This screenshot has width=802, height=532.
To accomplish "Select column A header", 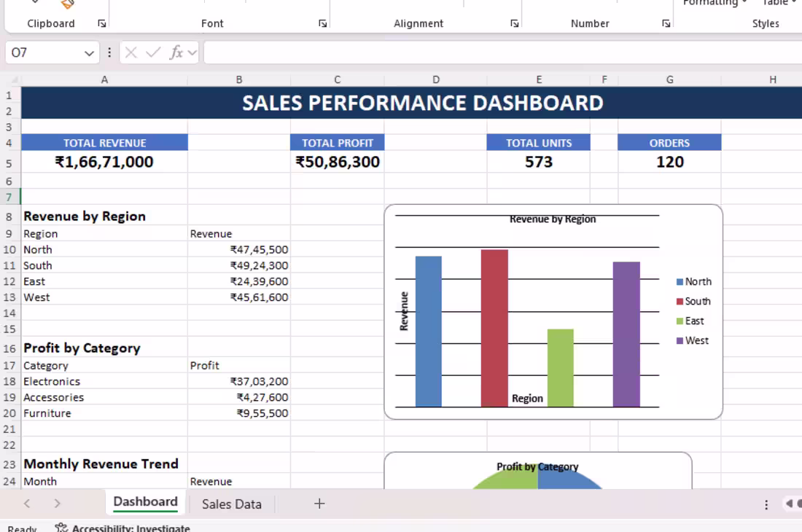I will [x=104, y=79].
